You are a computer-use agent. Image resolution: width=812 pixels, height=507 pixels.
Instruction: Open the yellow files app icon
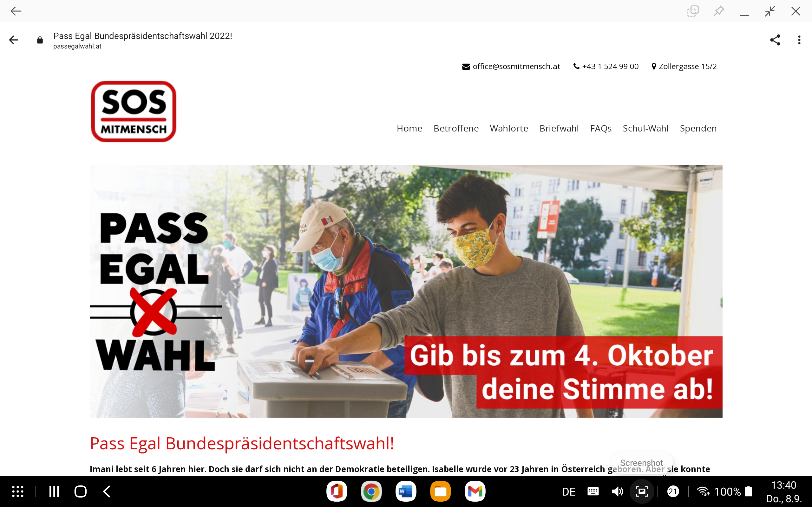440,491
